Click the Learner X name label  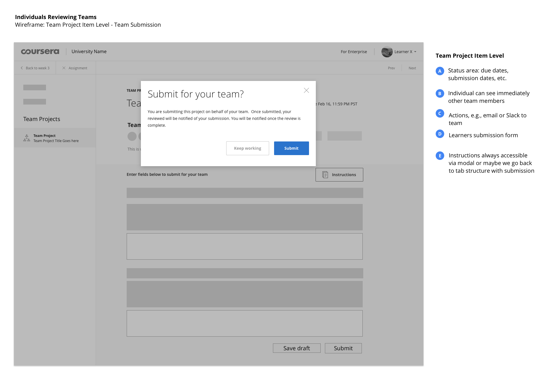pyautogui.click(x=403, y=52)
